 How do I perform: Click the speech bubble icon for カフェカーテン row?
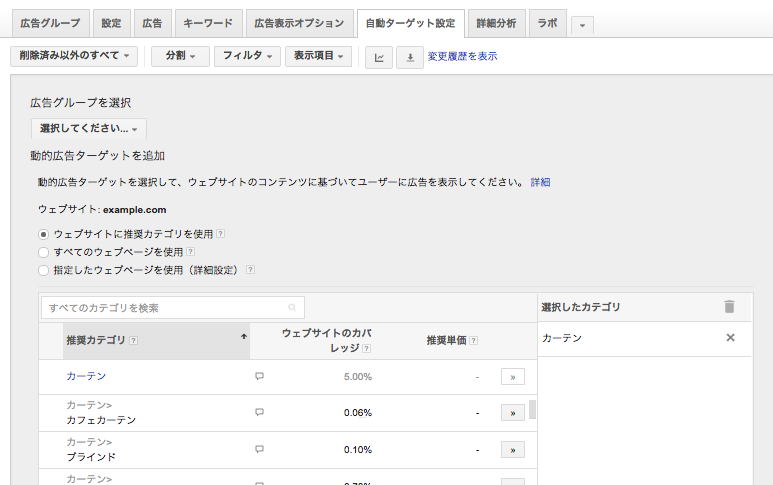[x=259, y=412]
